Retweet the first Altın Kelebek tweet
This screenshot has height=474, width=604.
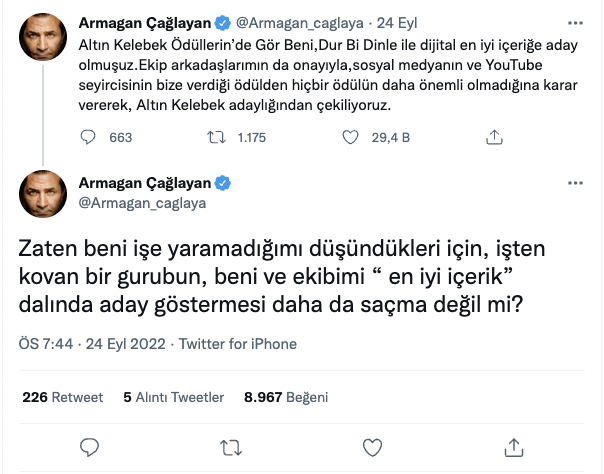pos(231,137)
